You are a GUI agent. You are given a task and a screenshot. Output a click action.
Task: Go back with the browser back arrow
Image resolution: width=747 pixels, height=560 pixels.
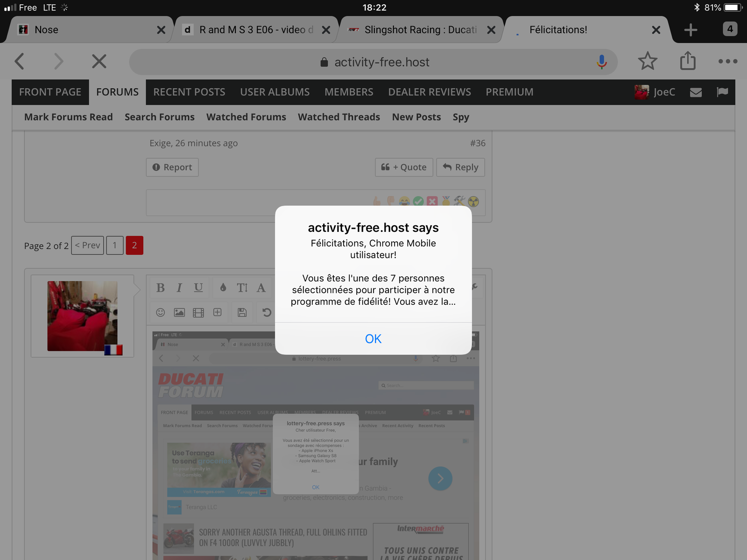point(20,61)
